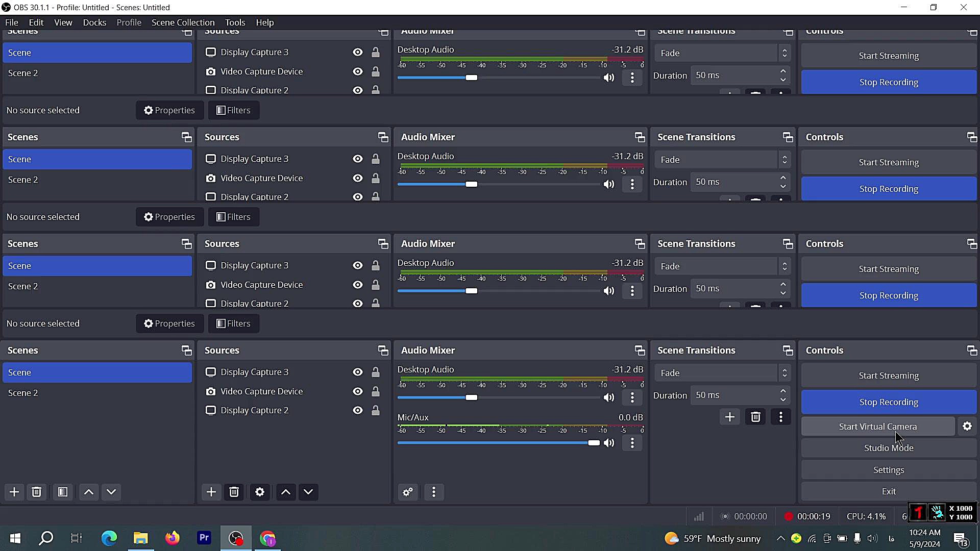Click the CPU: 4.1% status text

(x=866, y=516)
